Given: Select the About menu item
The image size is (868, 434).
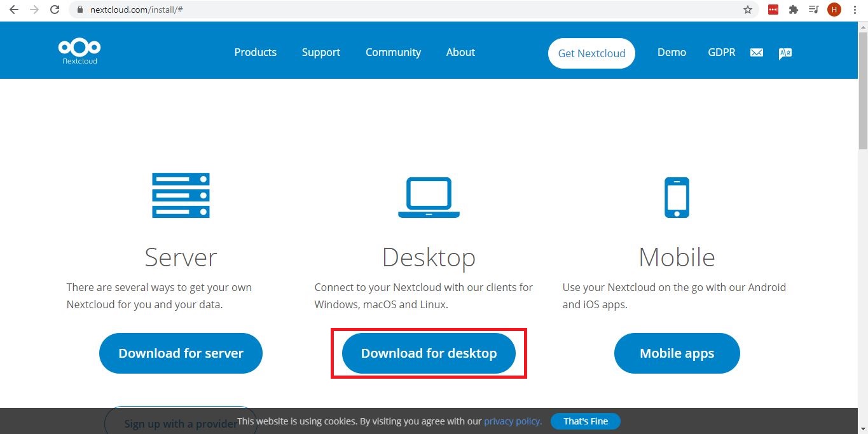Looking at the screenshot, I should (x=460, y=52).
